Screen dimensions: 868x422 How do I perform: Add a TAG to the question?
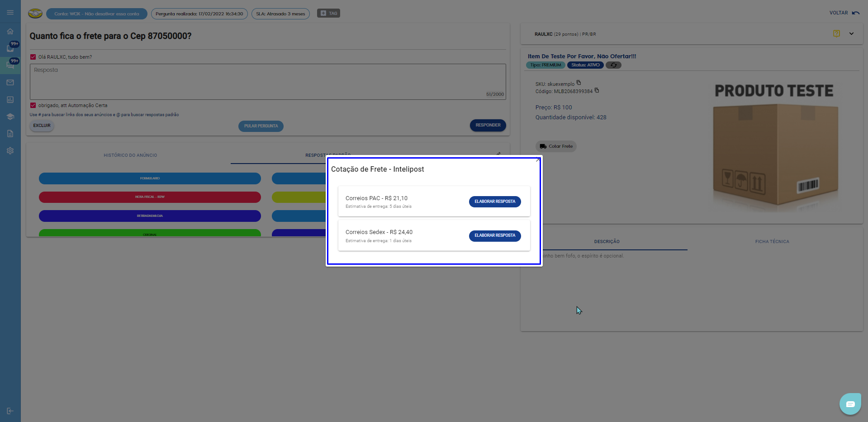(x=328, y=14)
